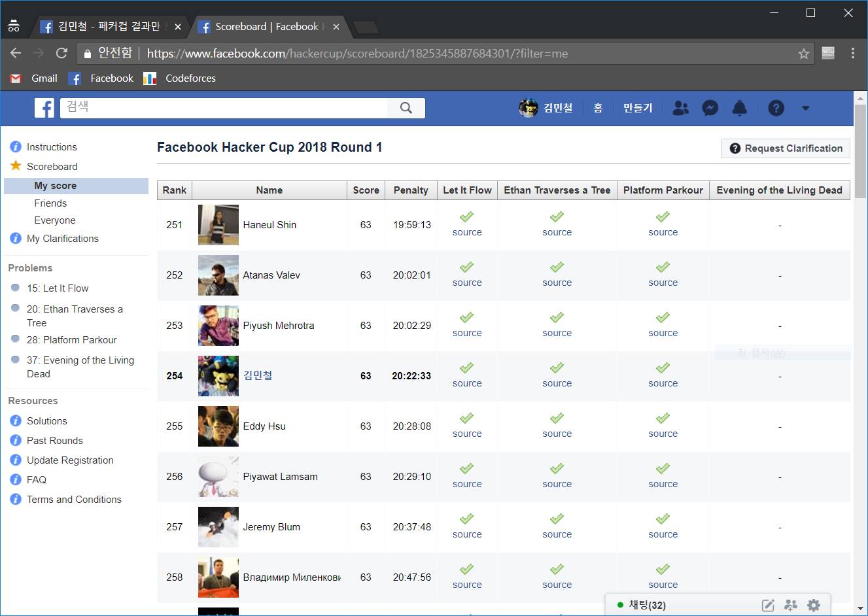Click Piyush Mehrotra's profile thumbnail
Screen dimensions: 868x616
[x=218, y=326]
